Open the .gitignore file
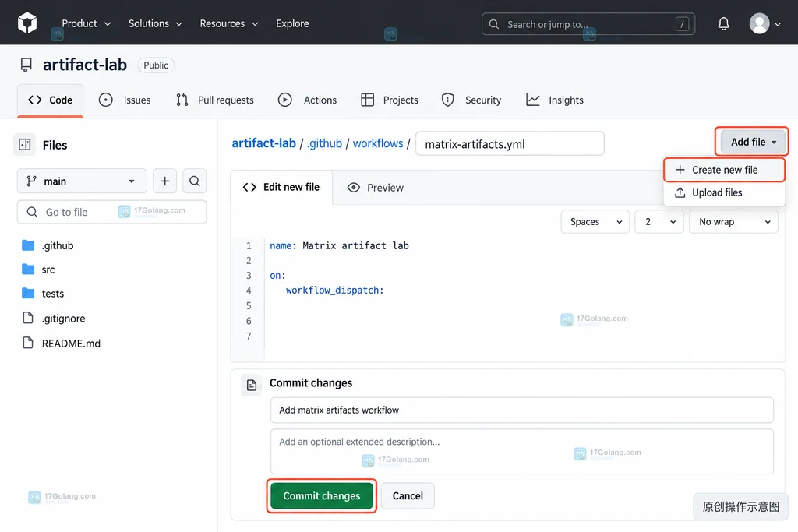Viewport: 798px width, 532px height. coord(54,319)
